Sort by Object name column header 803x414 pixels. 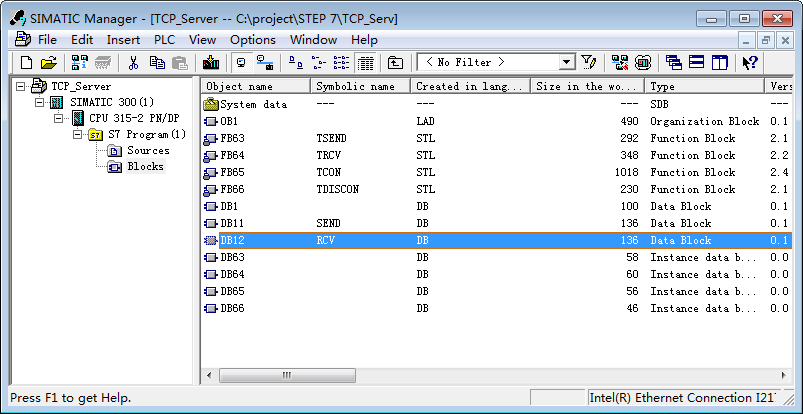click(256, 86)
